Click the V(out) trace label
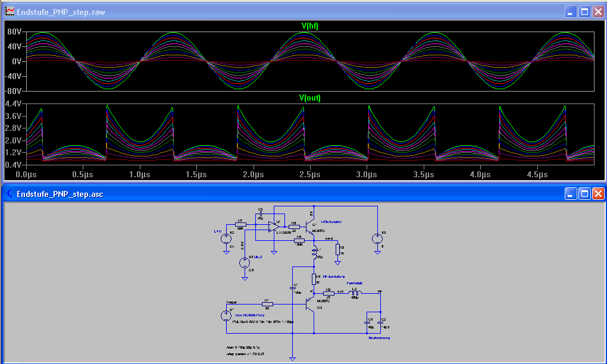The image size is (607, 364). click(x=309, y=98)
